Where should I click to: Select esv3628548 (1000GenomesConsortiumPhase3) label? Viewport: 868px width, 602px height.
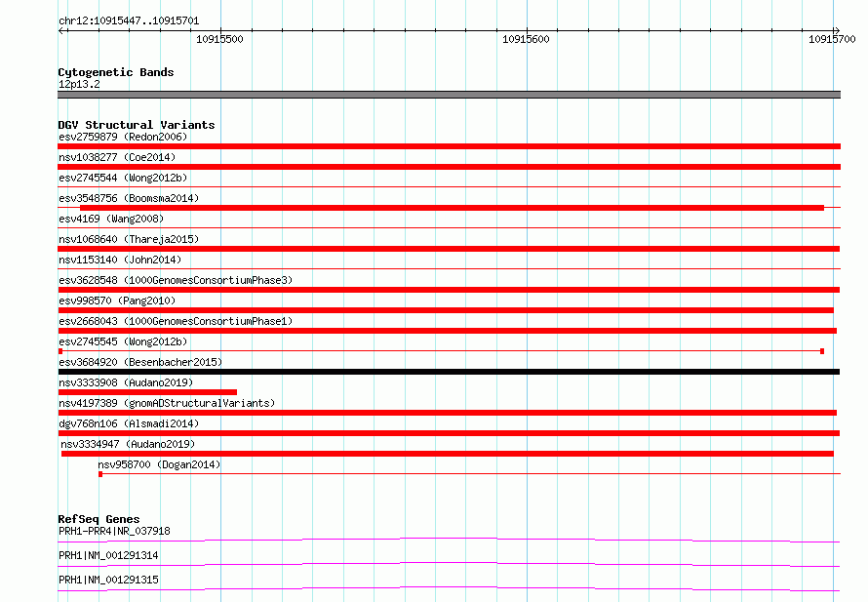tap(176, 280)
